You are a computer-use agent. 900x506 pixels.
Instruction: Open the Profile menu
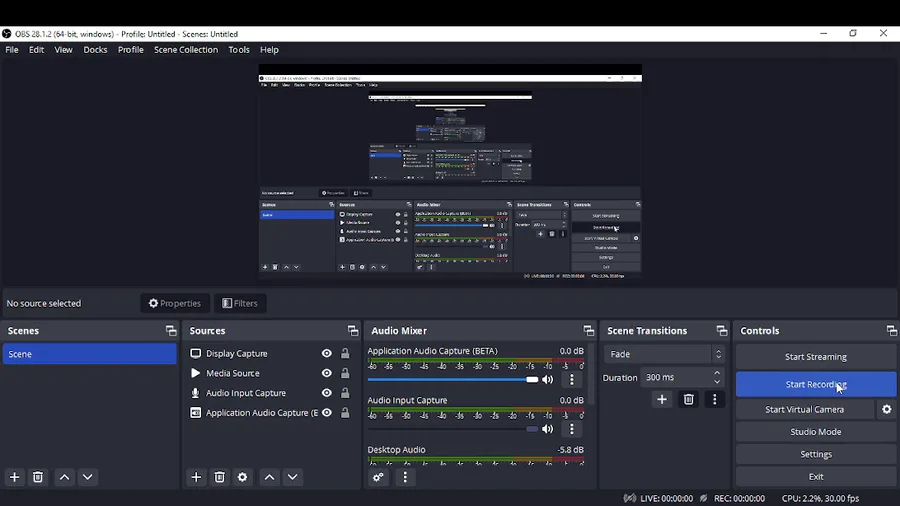click(131, 49)
